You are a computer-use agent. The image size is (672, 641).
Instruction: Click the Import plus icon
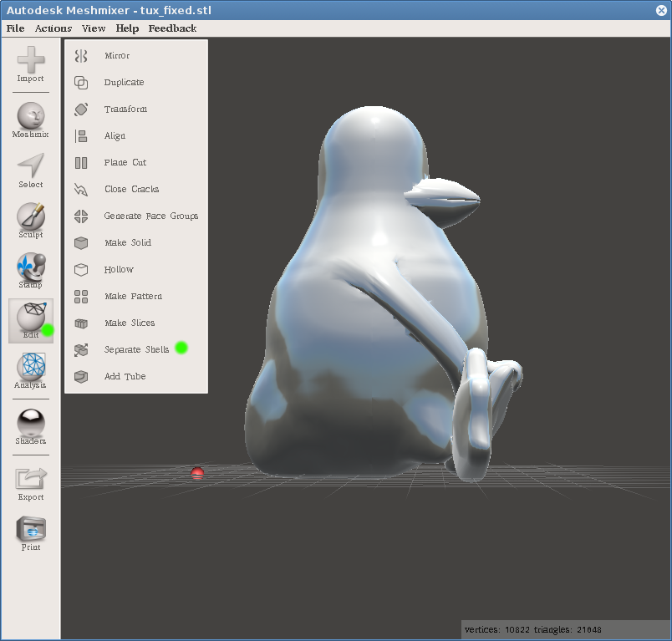pyautogui.click(x=30, y=59)
